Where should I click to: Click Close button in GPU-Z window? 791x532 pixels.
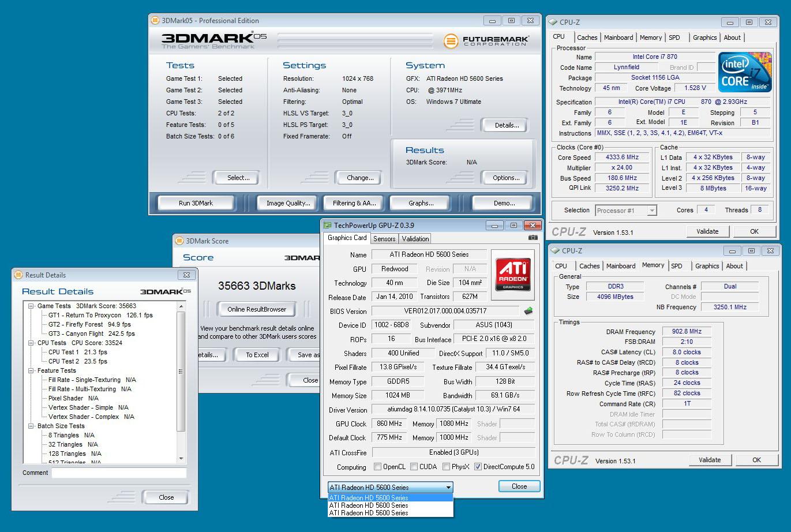[x=519, y=486]
